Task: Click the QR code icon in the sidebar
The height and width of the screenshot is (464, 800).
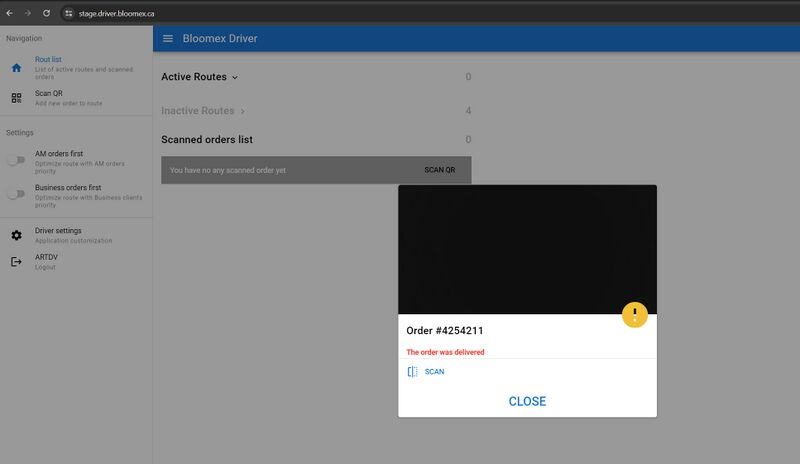Action: coord(16,98)
